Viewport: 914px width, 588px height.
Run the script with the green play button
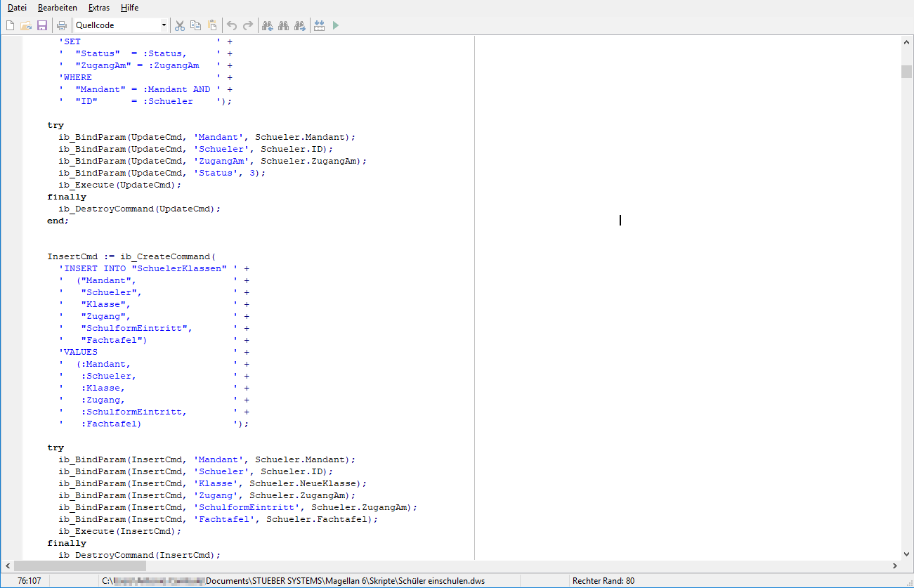335,25
